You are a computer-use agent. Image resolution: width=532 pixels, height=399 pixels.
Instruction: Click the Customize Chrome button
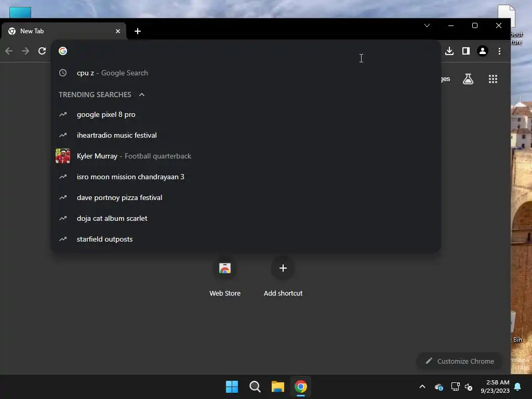point(460,362)
